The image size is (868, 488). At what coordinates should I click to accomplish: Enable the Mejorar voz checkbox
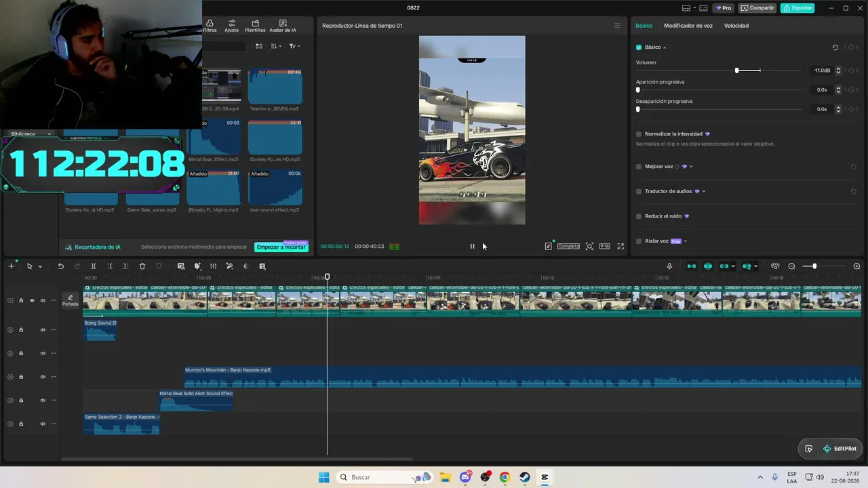[639, 167]
